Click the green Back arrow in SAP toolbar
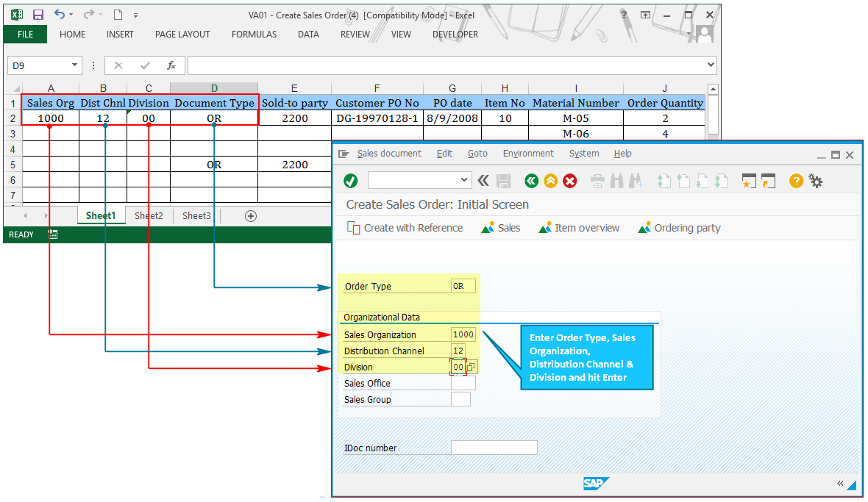868x502 pixels. (x=531, y=181)
